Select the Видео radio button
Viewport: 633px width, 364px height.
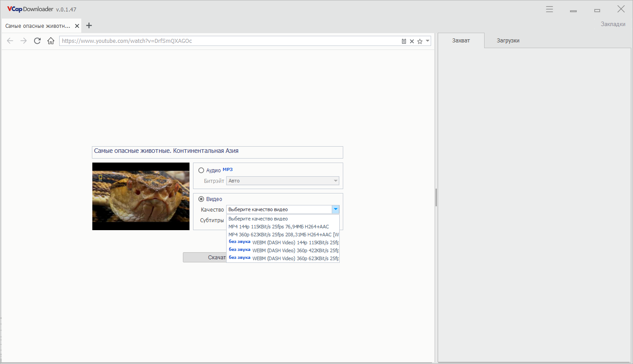201,199
